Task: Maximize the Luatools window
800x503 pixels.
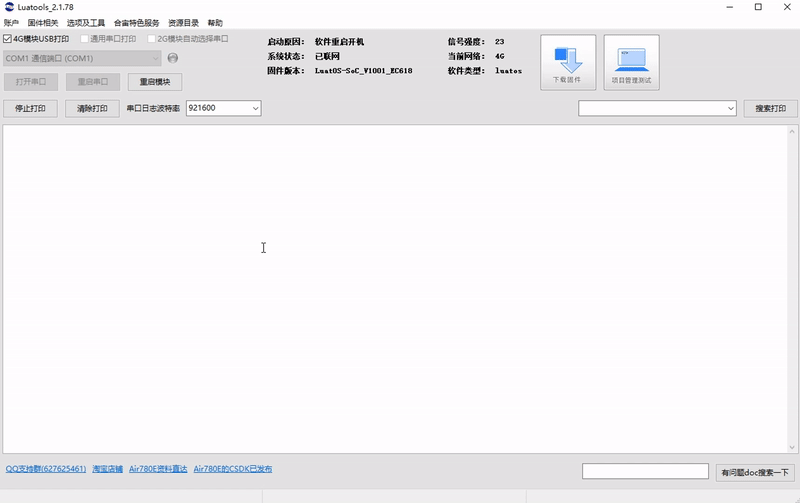Action: (758, 7)
